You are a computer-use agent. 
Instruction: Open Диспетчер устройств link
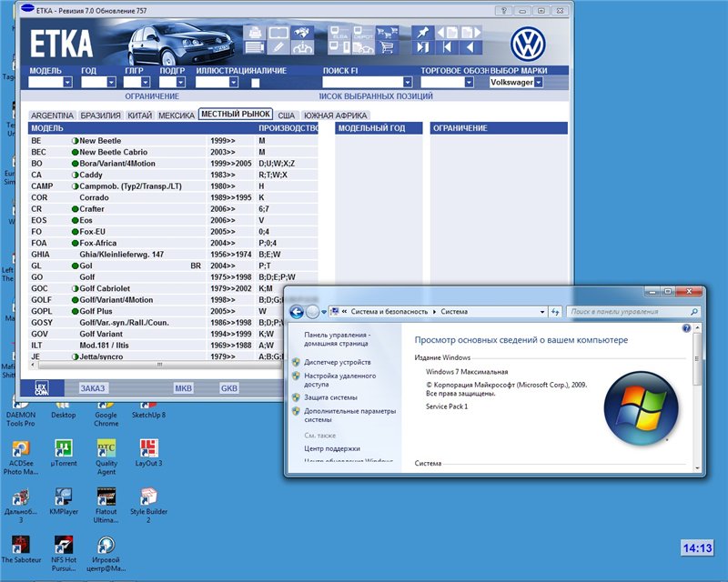point(338,362)
